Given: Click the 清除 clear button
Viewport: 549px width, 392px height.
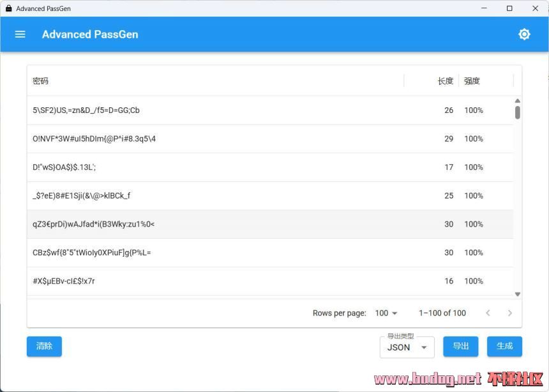Looking at the screenshot, I should point(44,346).
